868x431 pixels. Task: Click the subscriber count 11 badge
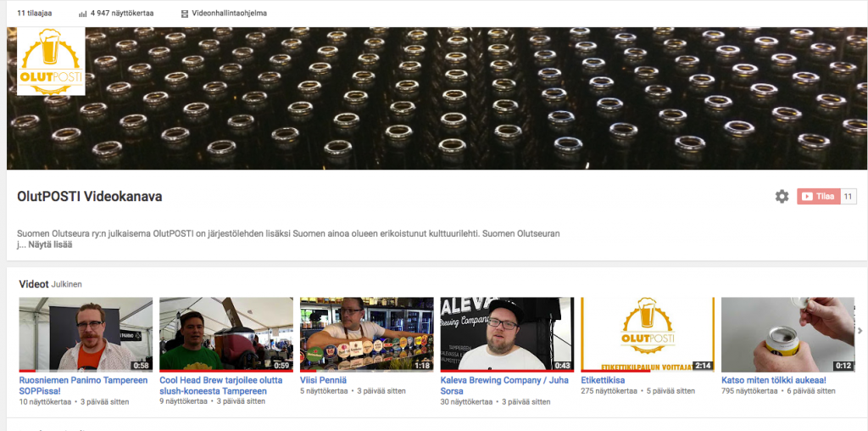848,196
